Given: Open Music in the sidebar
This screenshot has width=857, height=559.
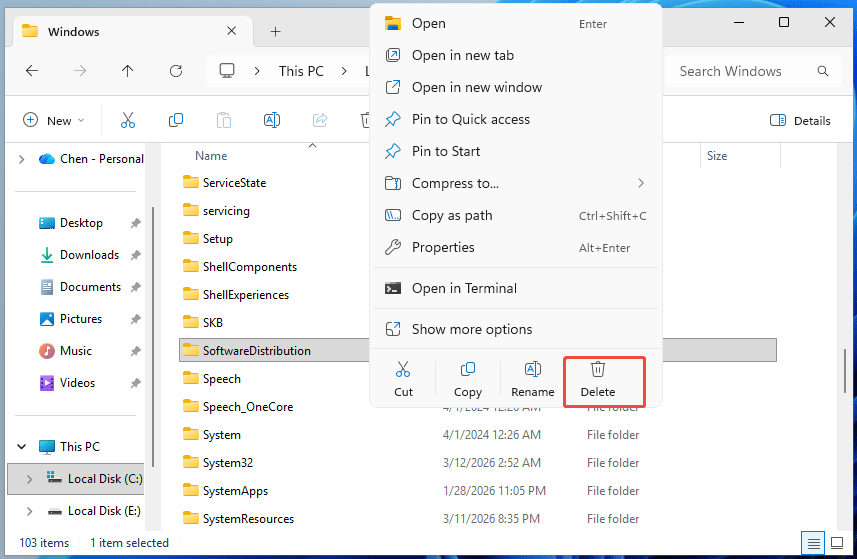Looking at the screenshot, I should [76, 351].
